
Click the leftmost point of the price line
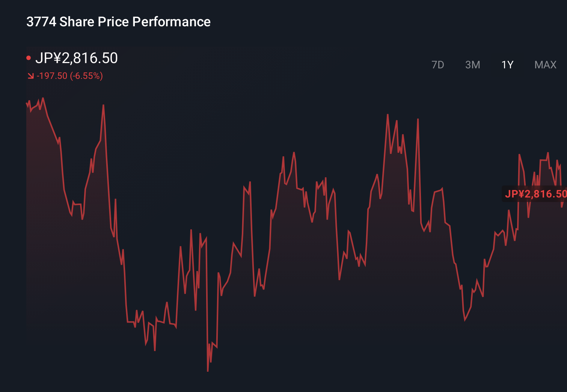click(26, 103)
